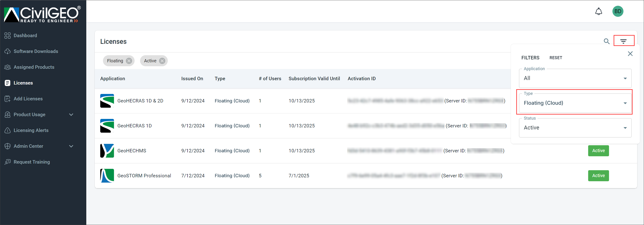Click the GeoSTORM Professional app icon
The image size is (644, 225).
point(107,176)
